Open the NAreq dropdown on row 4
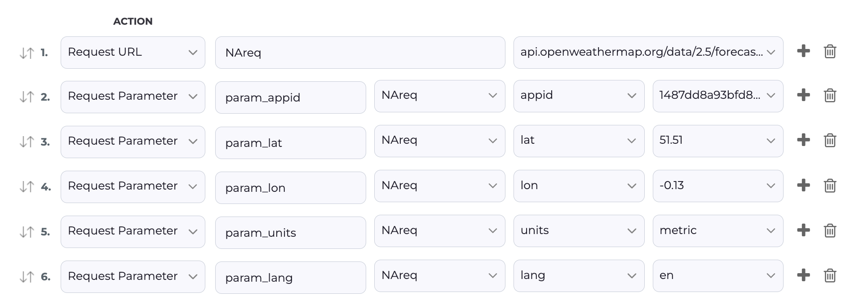 pos(439,186)
